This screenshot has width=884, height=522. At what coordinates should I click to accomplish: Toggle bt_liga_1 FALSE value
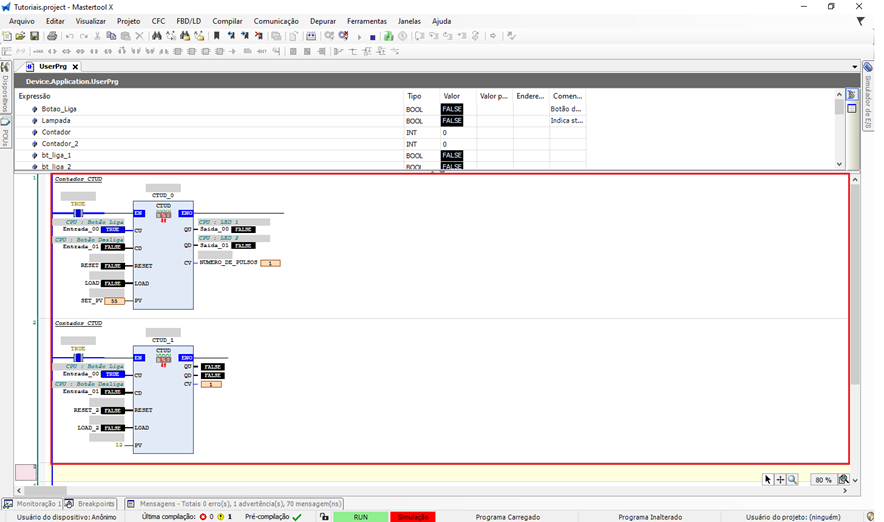point(452,156)
